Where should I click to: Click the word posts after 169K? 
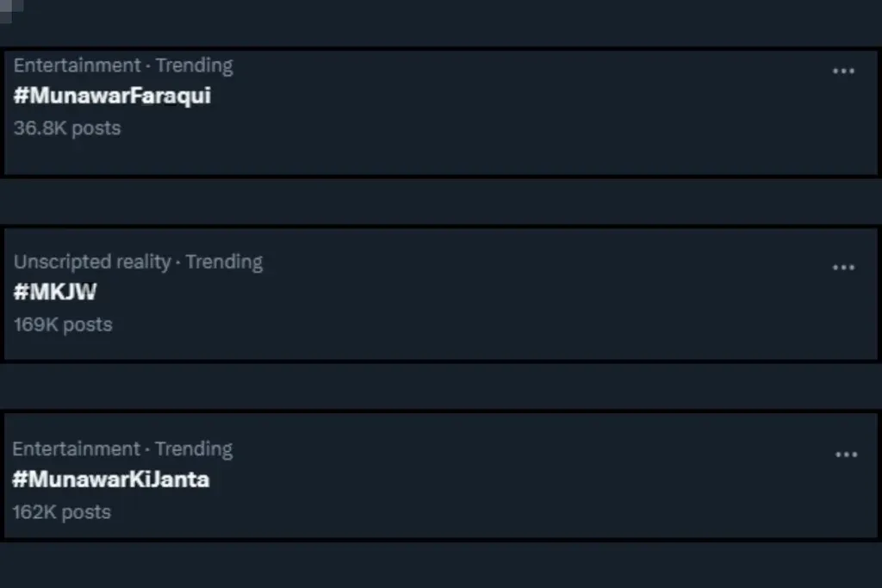(x=88, y=325)
